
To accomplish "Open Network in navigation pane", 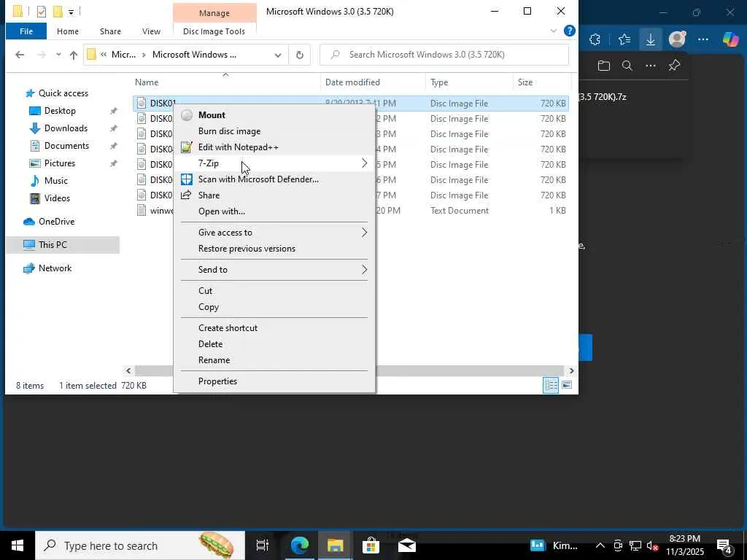I will coord(55,268).
